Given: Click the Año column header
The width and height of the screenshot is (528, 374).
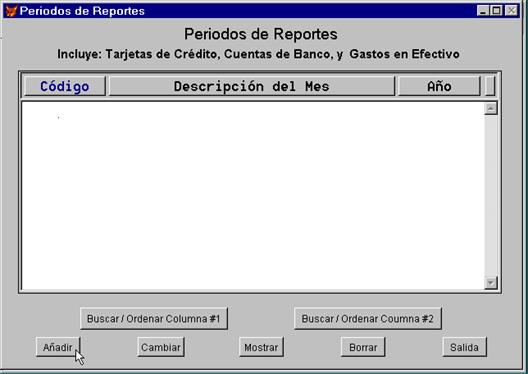Looking at the screenshot, I should tap(439, 86).
